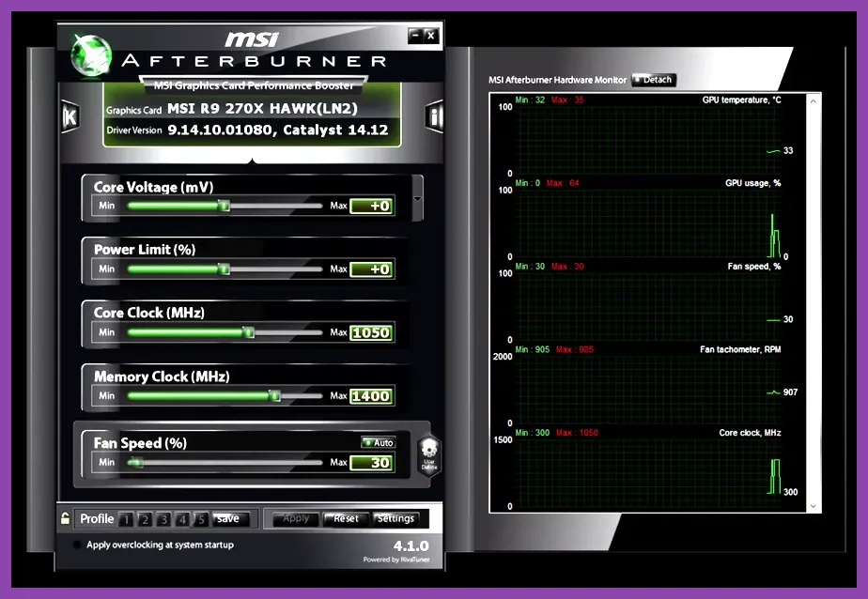Image resolution: width=868 pixels, height=599 pixels.
Task: Click the 'Memory Clock (MHz)' label
Action: [162, 376]
